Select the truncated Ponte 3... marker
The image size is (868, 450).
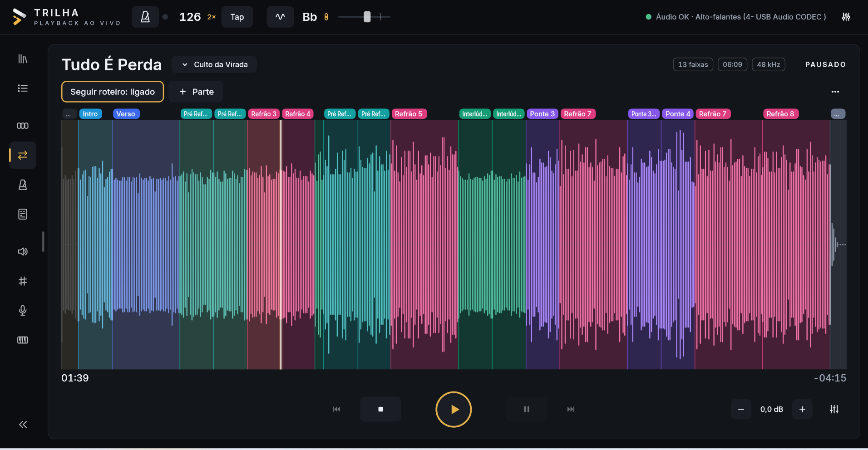pyautogui.click(x=644, y=114)
